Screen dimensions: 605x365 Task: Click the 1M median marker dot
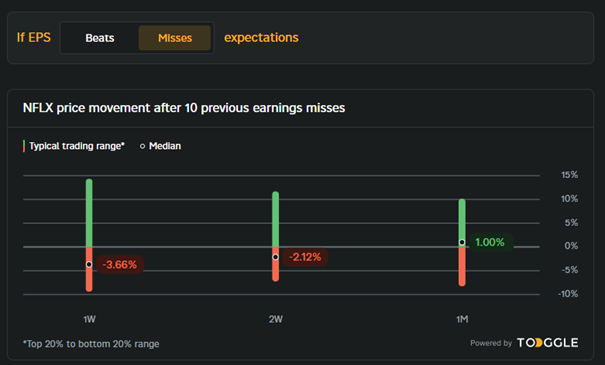click(462, 242)
